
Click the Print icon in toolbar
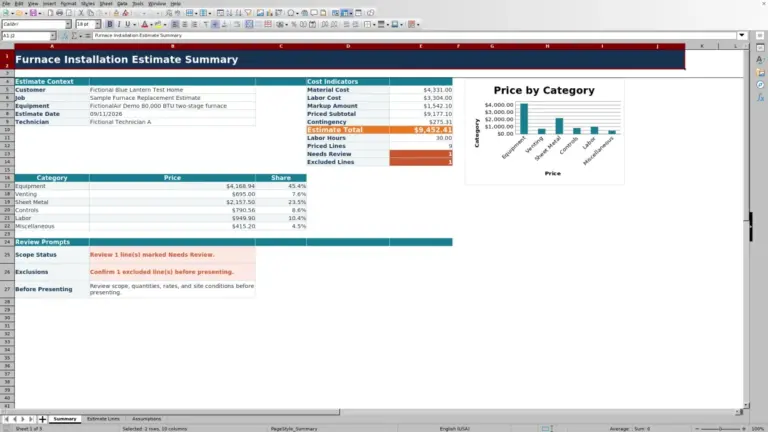(x=59, y=13)
